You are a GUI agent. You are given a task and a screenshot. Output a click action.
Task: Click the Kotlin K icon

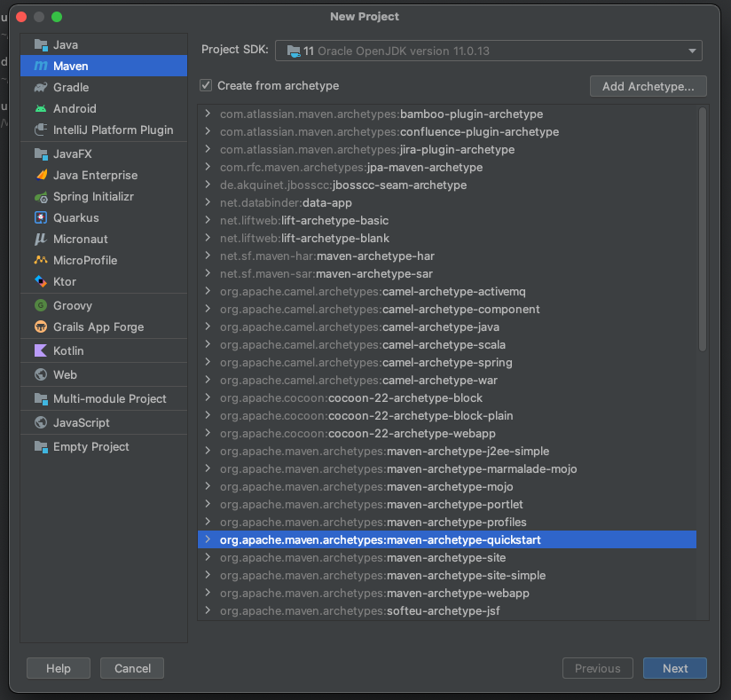[x=41, y=350]
